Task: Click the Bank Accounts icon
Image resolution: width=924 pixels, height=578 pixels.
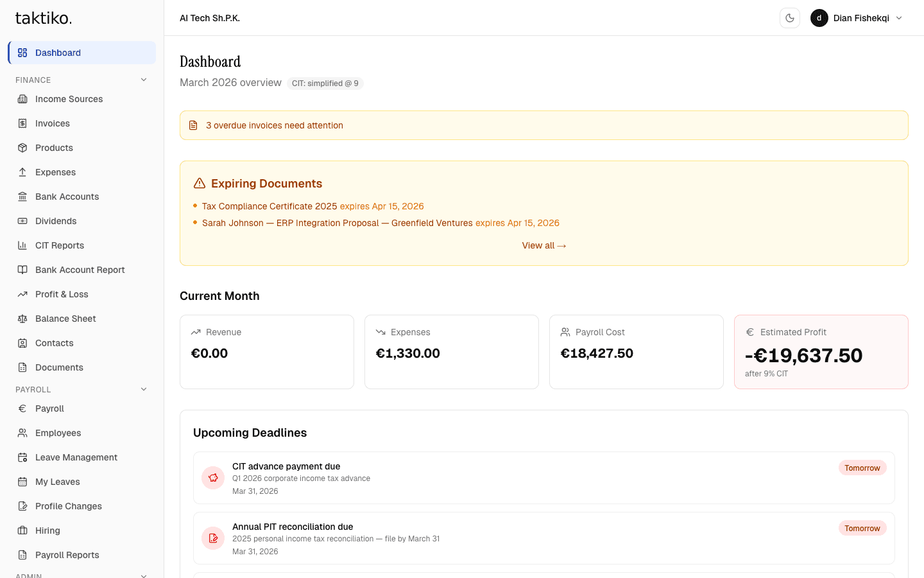Action: pyautogui.click(x=22, y=197)
